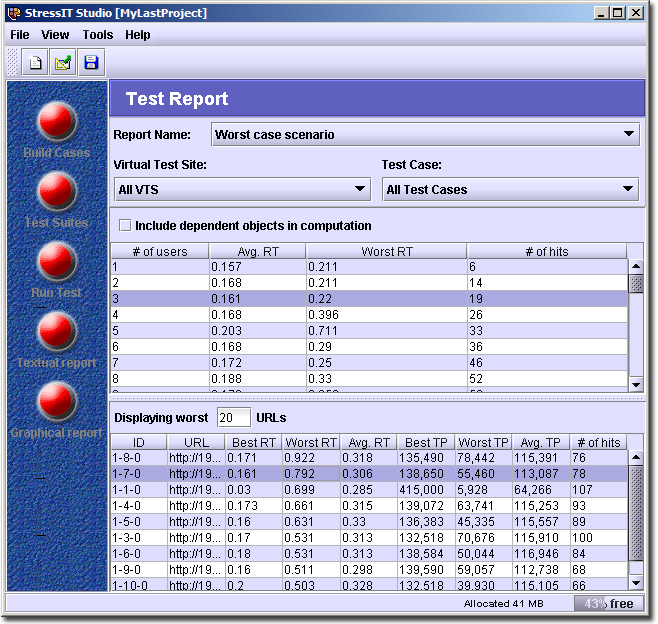658x624 pixels.
Task: Click the Worst RT 0.922 cell
Action: click(x=311, y=458)
